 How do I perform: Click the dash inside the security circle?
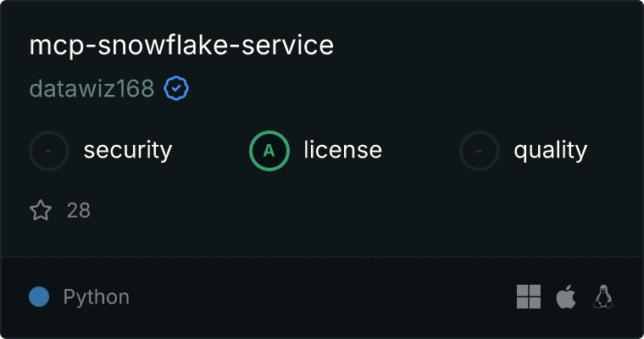(x=48, y=151)
